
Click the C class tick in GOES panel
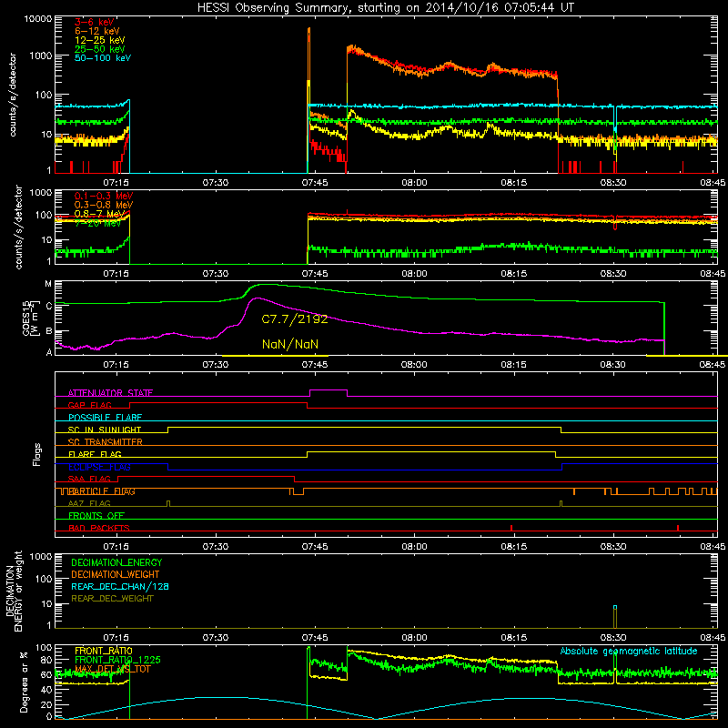click(x=49, y=306)
